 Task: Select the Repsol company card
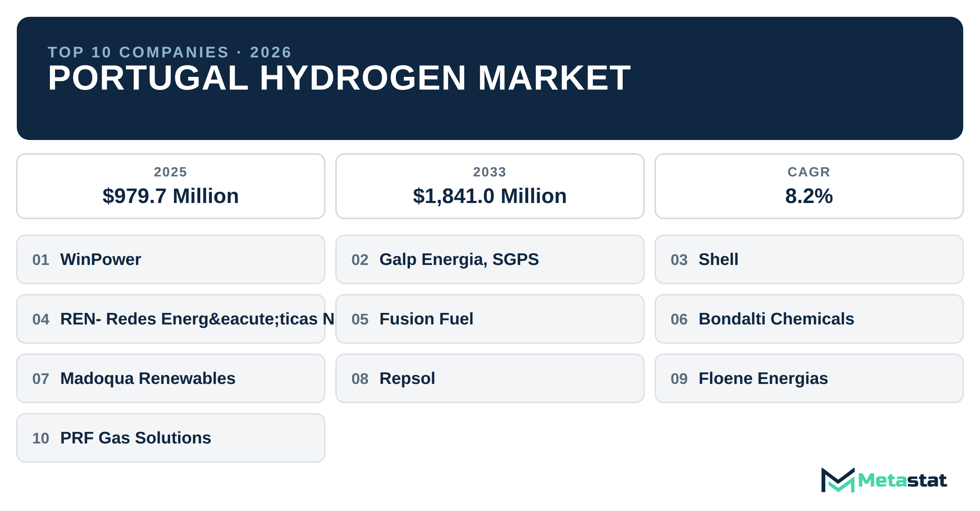pyautogui.click(x=490, y=378)
